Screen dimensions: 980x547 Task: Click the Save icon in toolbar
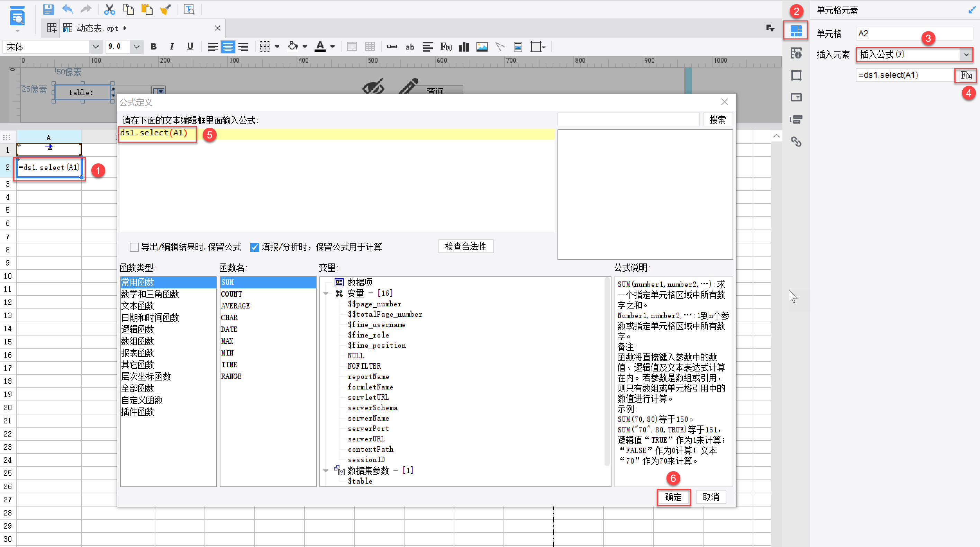click(48, 9)
